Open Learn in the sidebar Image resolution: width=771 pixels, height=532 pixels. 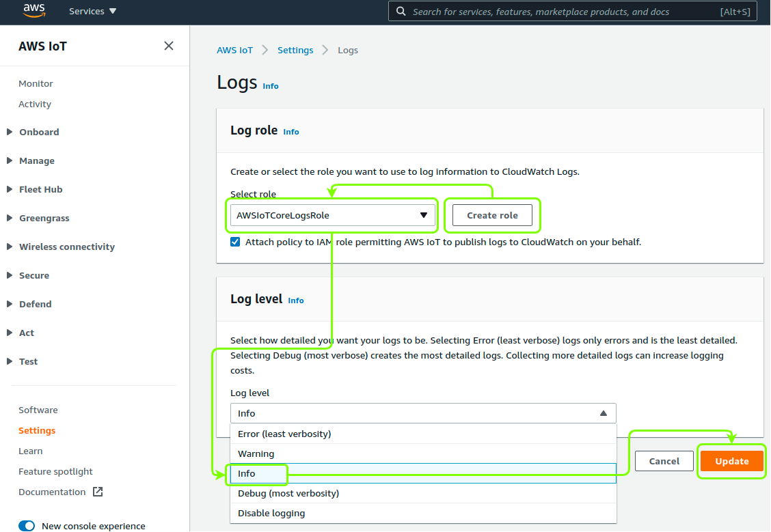[31, 451]
